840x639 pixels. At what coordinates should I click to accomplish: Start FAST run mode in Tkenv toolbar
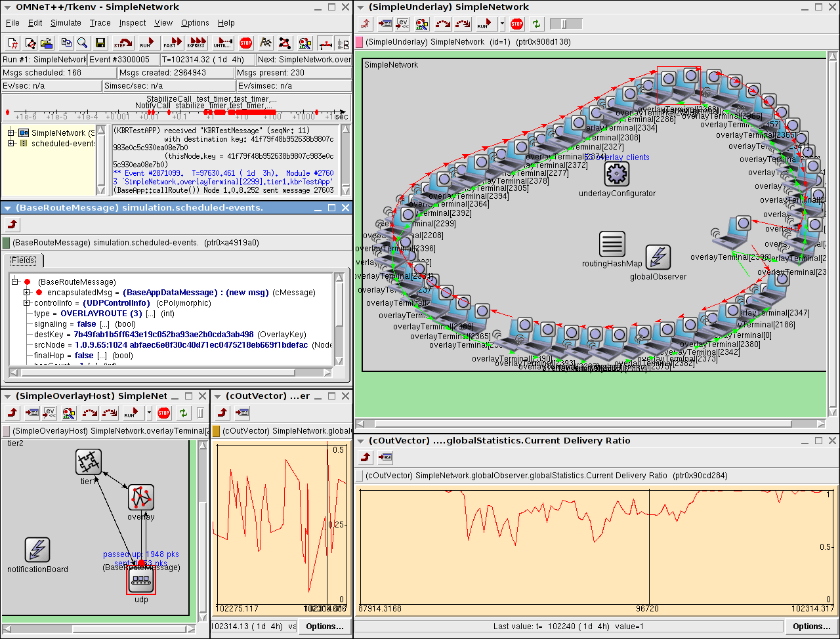click(x=172, y=43)
